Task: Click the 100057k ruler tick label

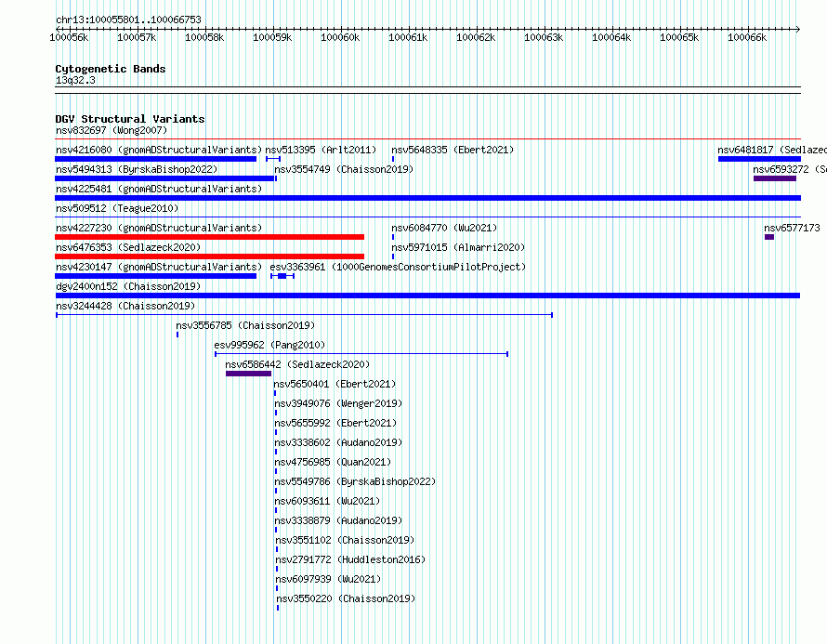Action: [x=137, y=37]
